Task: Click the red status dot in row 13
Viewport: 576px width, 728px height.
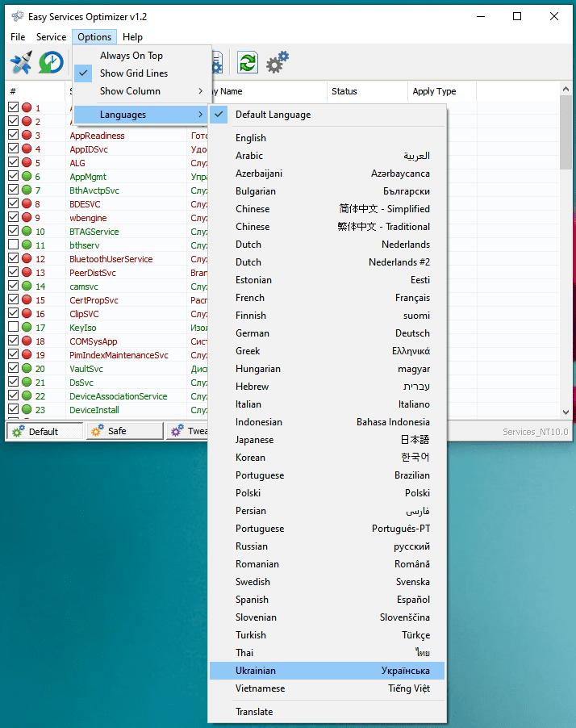Action: coord(27,273)
